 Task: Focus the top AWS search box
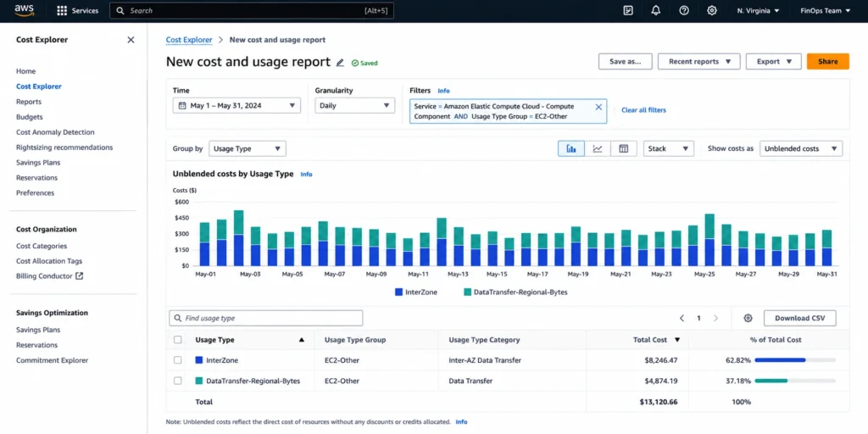coord(252,10)
